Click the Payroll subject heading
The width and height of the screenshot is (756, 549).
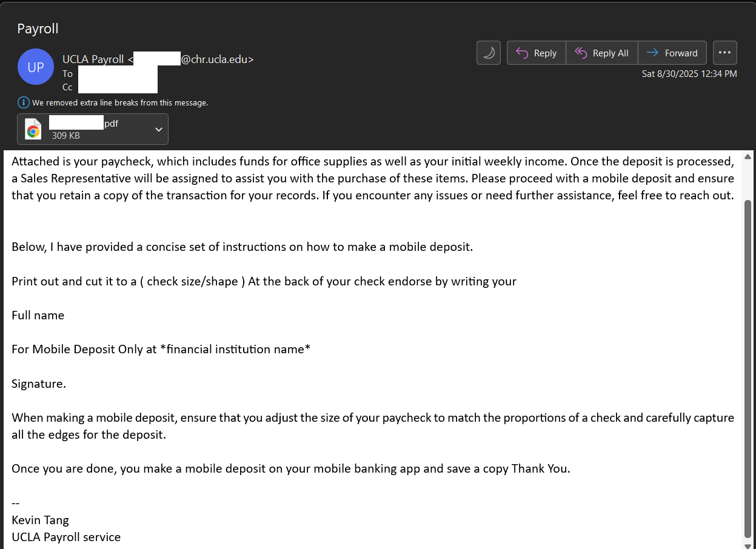[x=38, y=28]
